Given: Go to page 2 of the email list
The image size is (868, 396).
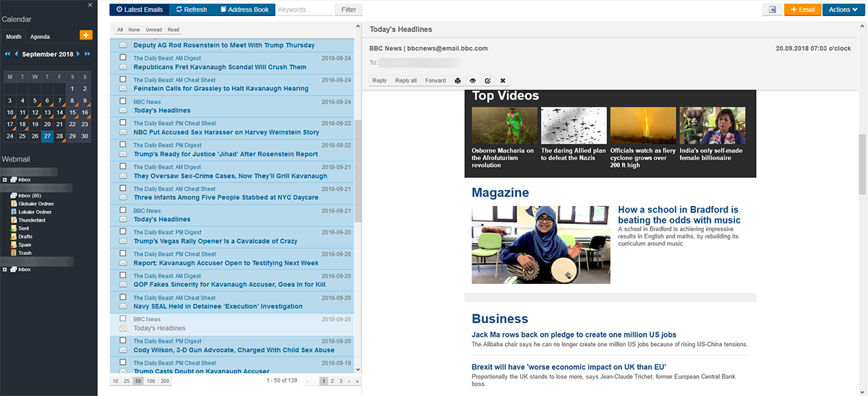Looking at the screenshot, I should coord(331,381).
